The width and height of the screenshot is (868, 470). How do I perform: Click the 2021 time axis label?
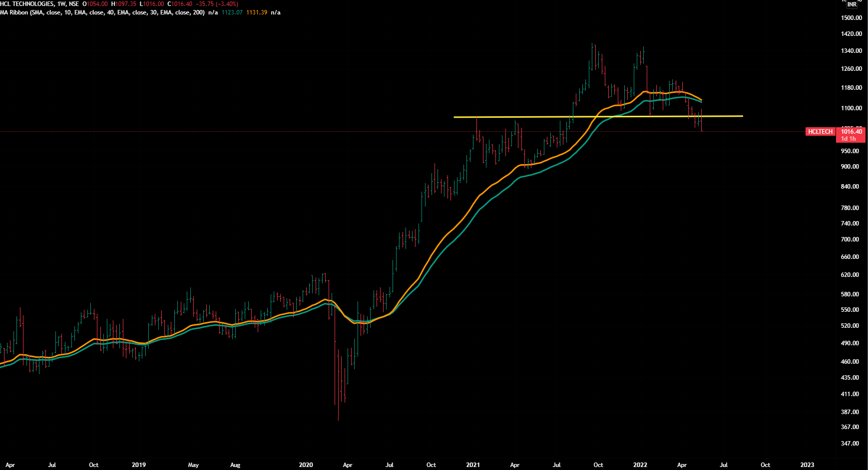point(472,465)
